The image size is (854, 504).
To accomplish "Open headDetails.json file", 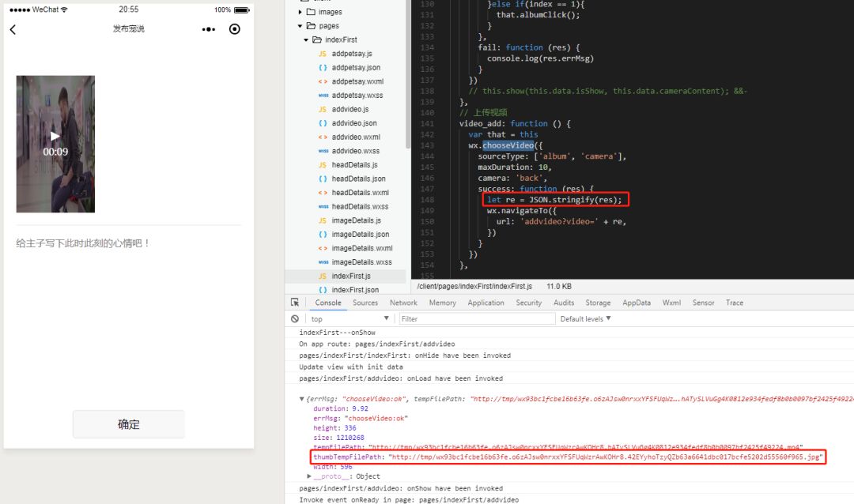I will click(358, 179).
